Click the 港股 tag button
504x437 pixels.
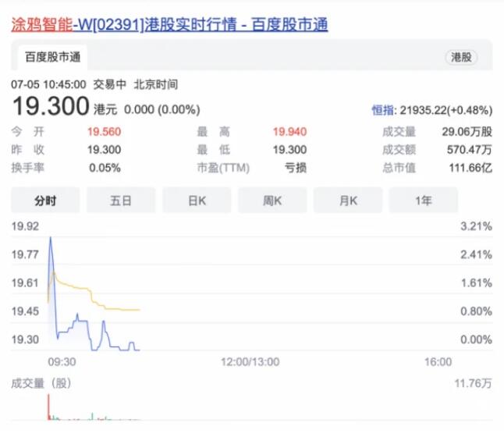(461, 57)
